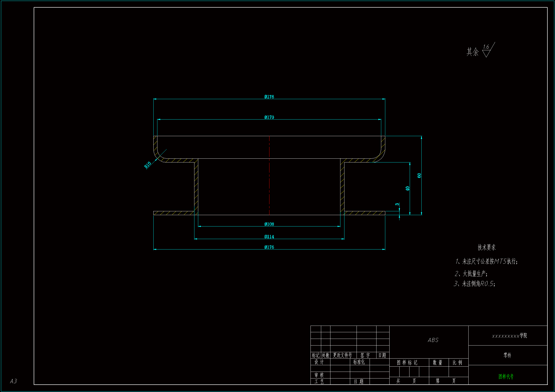Click the Ø114 dimension label
The width and height of the screenshot is (555, 392).
tap(269, 237)
